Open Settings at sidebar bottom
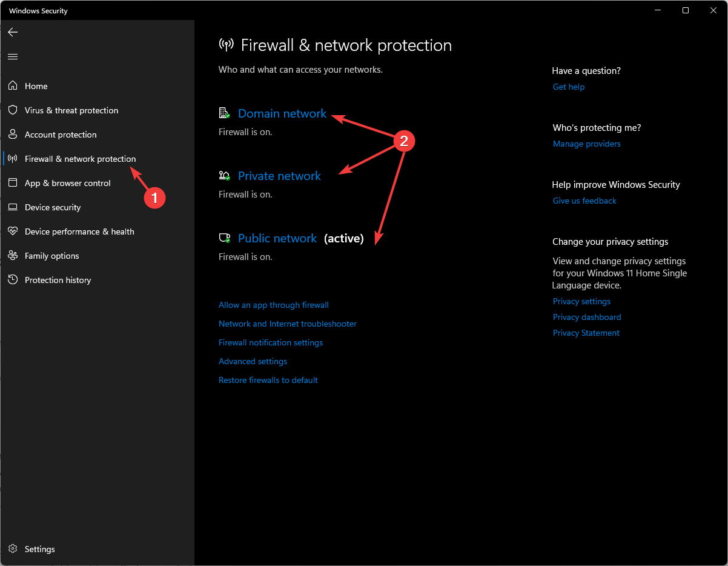 pyautogui.click(x=40, y=549)
